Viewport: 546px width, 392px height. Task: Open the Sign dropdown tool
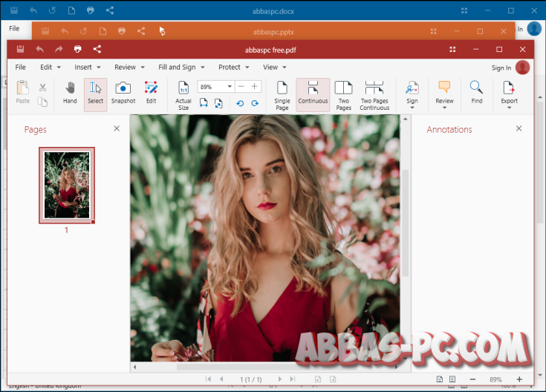tap(412, 95)
